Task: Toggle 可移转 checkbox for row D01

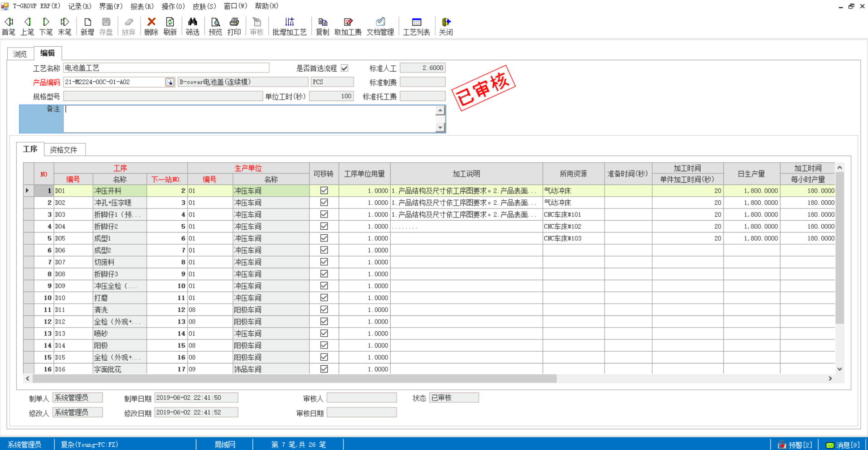Action: pyautogui.click(x=324, y=191)
